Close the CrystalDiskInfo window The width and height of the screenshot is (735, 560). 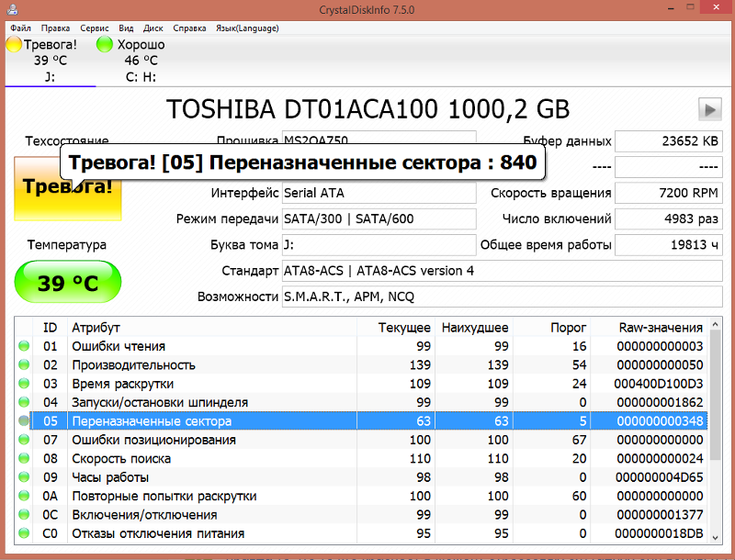click(x=716, y=7)
